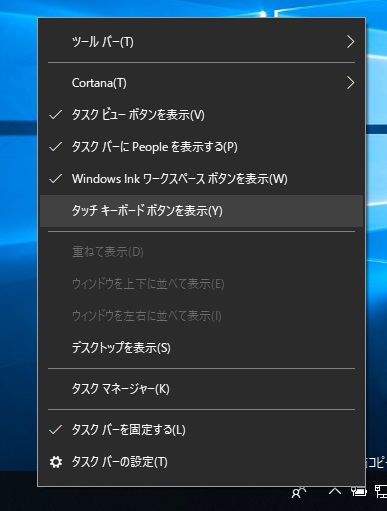The height and width of the screenshot is (511, 387).
Task: Click greyed ウィンドウを左右に並べて表示(I) entry
Action: pos(201,316)
